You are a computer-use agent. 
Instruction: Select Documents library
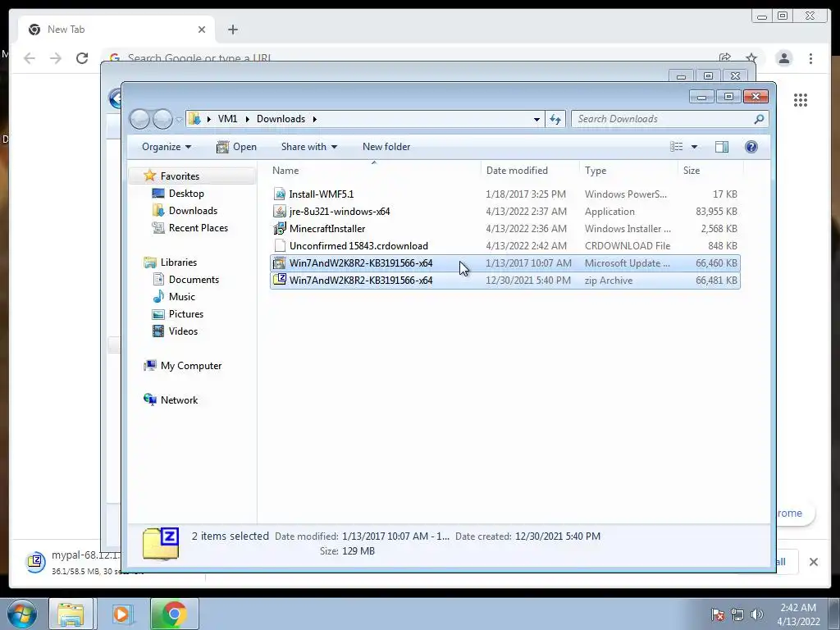194,280
